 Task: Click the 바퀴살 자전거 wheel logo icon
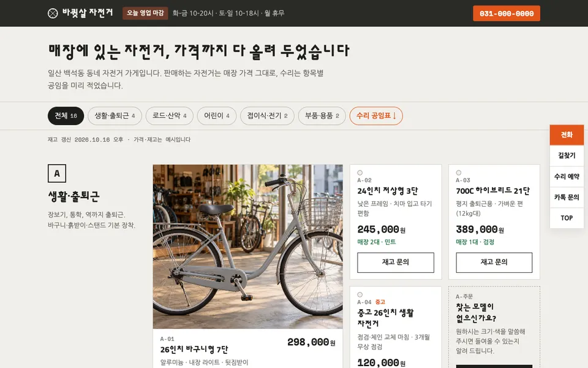(53, 13)
